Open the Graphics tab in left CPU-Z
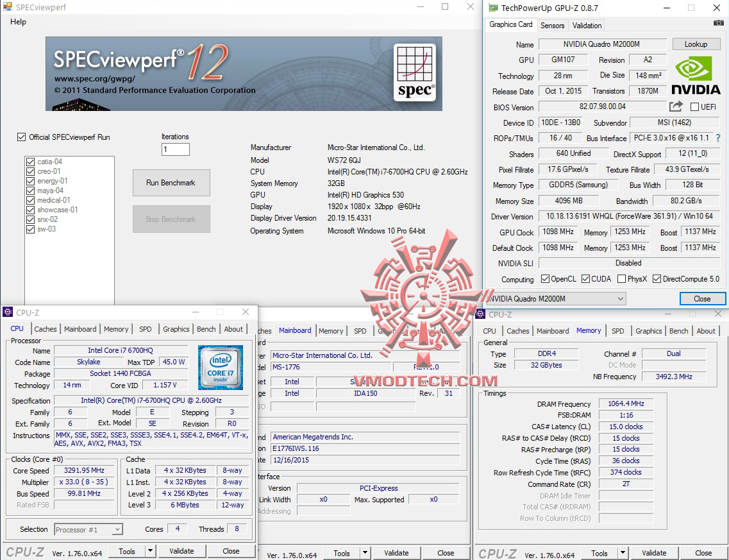729x560 pixels. (176, 329)
